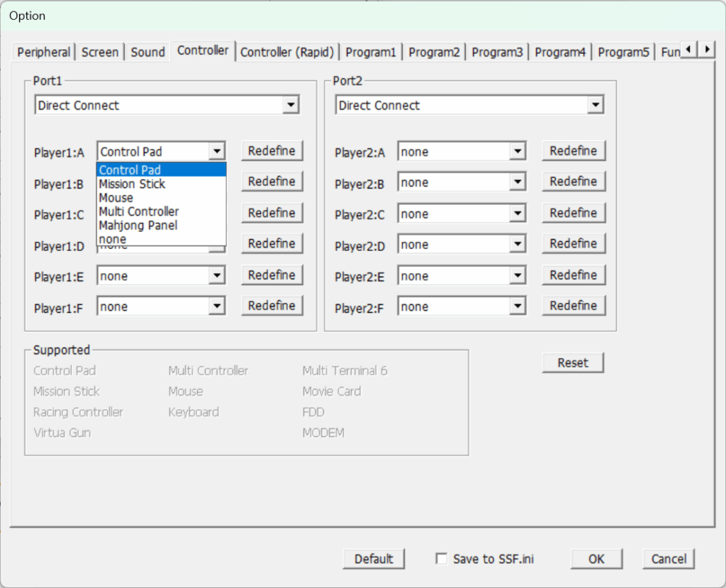Expand the Port1 Direct Connect dropdown

click(290, 106)
